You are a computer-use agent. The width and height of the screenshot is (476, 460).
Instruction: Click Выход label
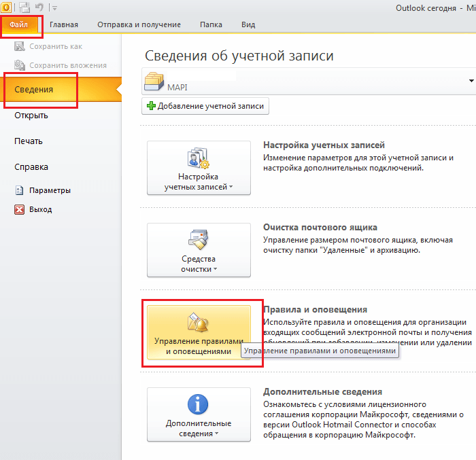41,209
